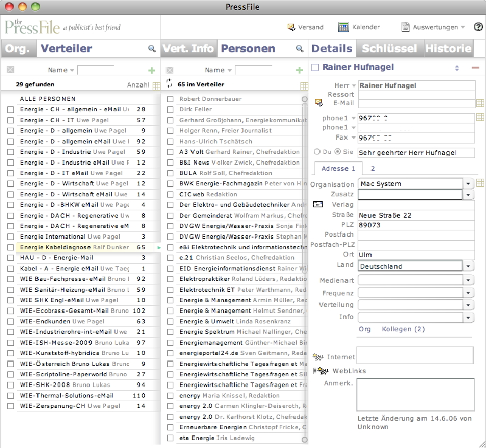The image size is (486, 448).
Task: Check the box for Robert Donnerbauer
Action: (x=170, y=98)
